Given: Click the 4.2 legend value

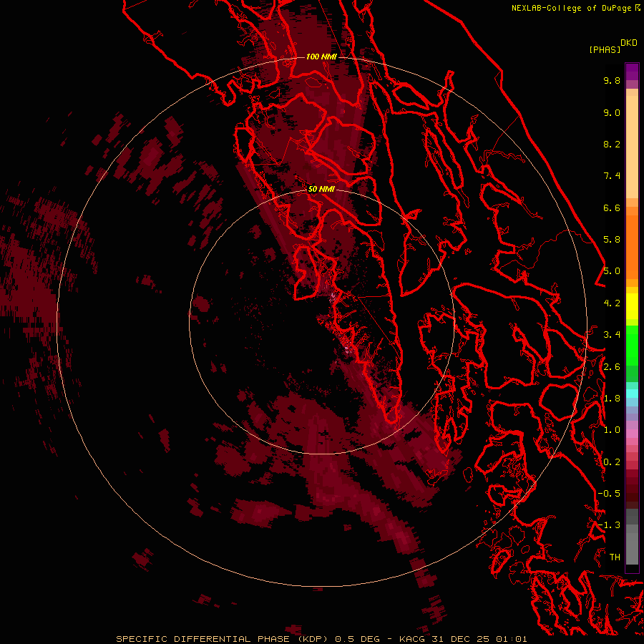Looking at the screenshot, I should pos(612,303).
